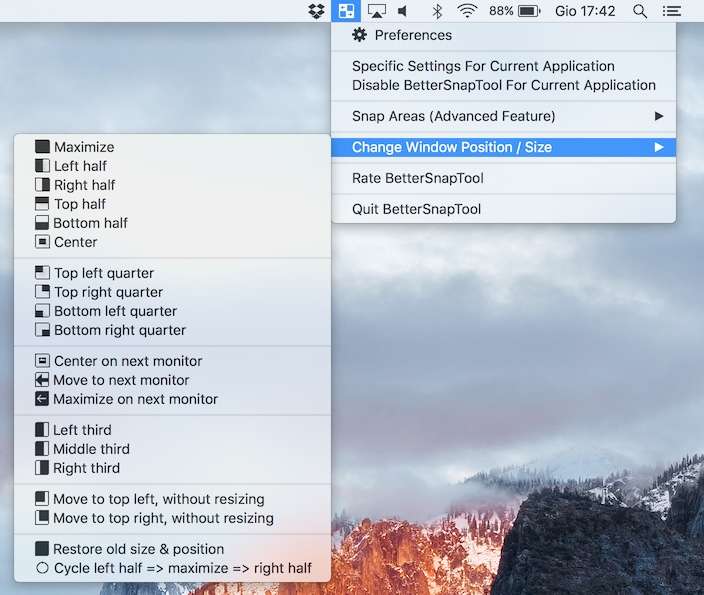Image resolution: width=704 pixels, height=595 pixels.
Task: Open the Bluetooth status icon
Action: point(437,11)
